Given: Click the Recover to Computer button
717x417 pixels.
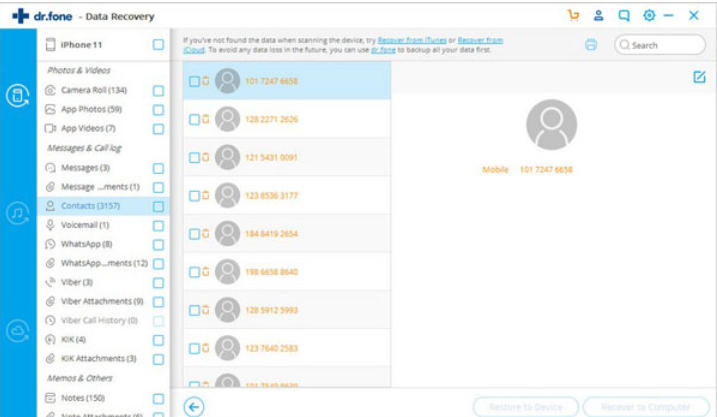Looking at the screenshot, I should pyautogui.click(x=646, y=407).
